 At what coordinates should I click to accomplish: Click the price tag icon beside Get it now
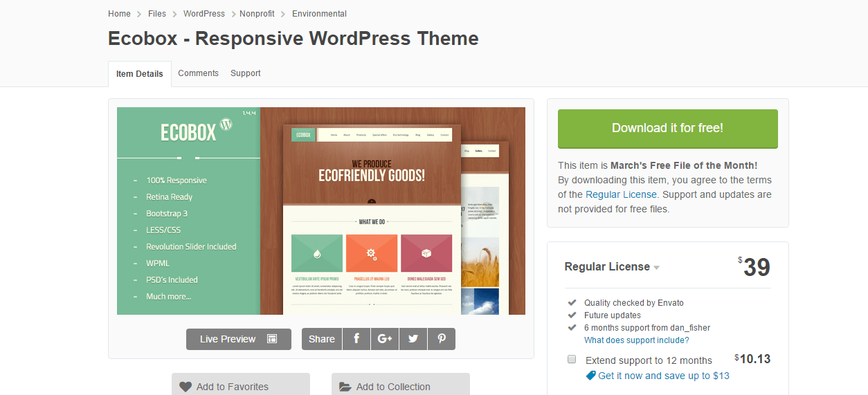[x=590, y=376]
